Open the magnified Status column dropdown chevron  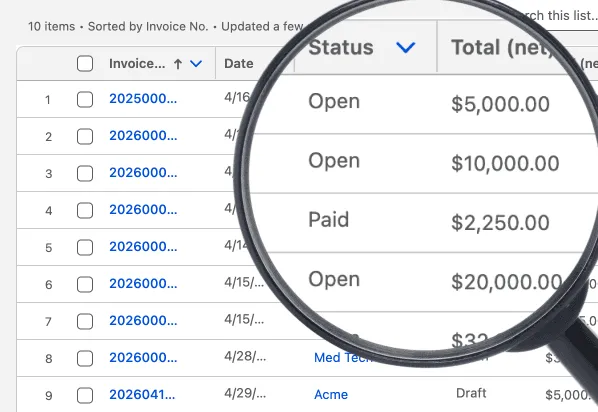tap(405, 47)
